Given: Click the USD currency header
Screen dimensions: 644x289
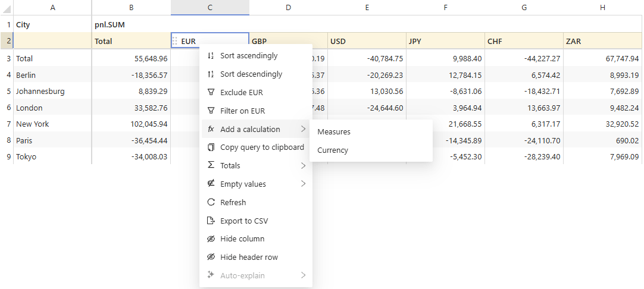Looking at the screenshot, I should tap(367, 41).
